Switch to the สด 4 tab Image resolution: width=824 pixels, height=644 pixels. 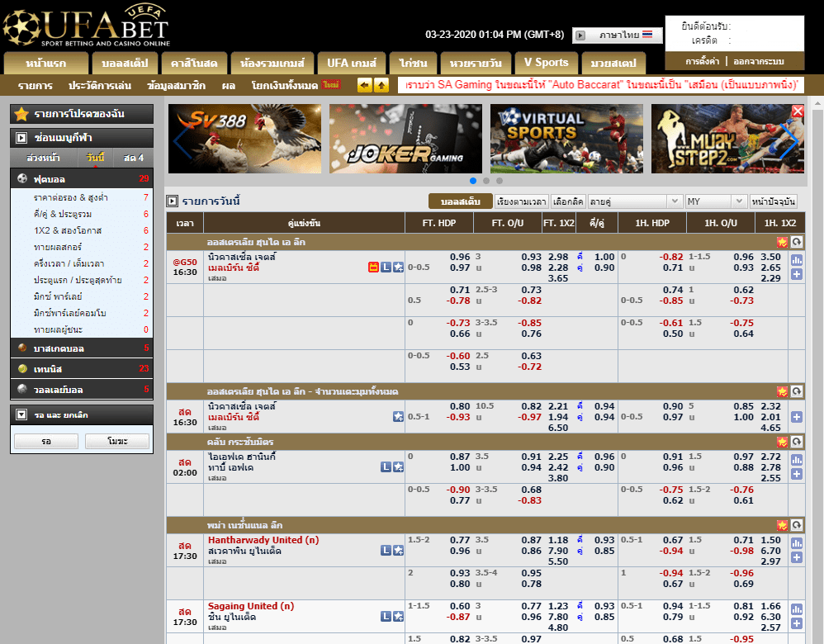[x=134, y=158]
